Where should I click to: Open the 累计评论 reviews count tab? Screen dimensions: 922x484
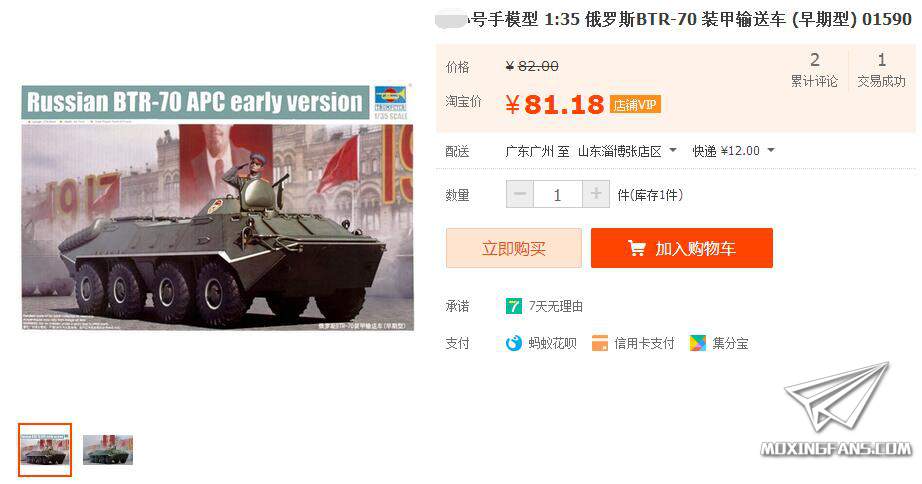(x=814, y=70)
